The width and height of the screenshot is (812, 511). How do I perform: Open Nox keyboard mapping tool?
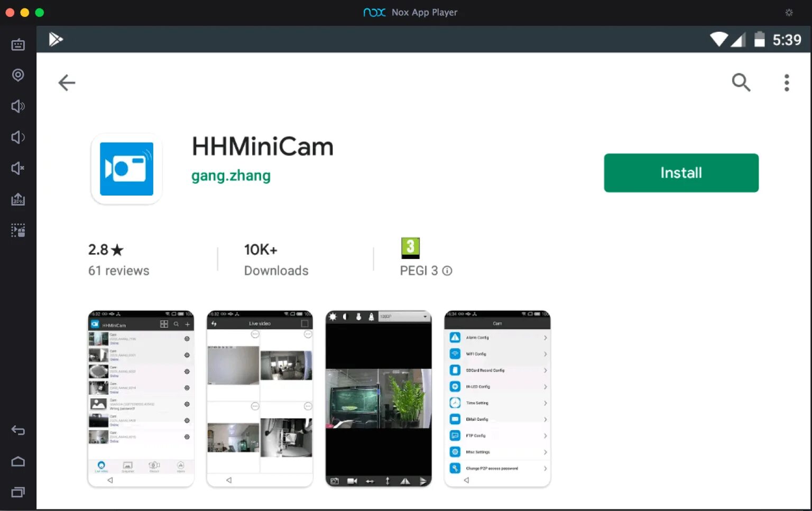pyautogui.click(x=18, y=44)
